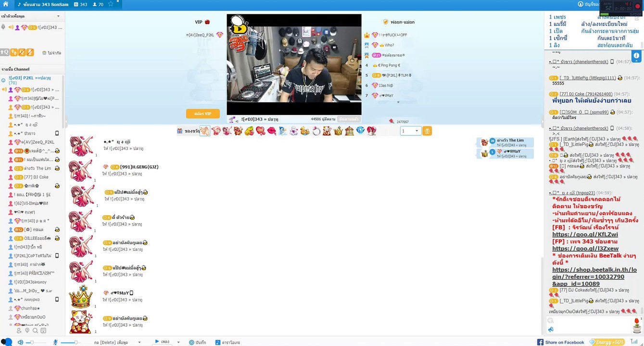Open the https://goo.gl/KfLZwi link
The image size is (644, 346).
pyautogui.click(x=585, y=235)
